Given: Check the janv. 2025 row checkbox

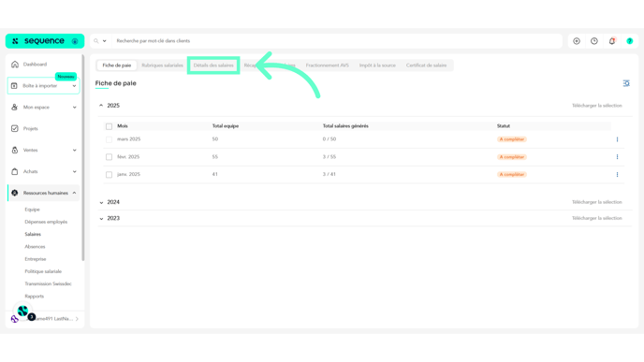Looking at the screenshot, I should pos(109,174).
